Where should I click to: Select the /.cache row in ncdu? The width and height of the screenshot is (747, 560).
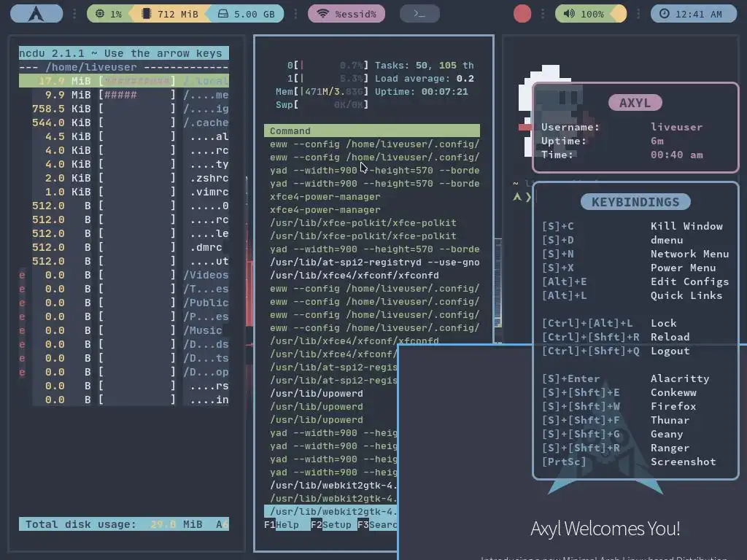124,122
